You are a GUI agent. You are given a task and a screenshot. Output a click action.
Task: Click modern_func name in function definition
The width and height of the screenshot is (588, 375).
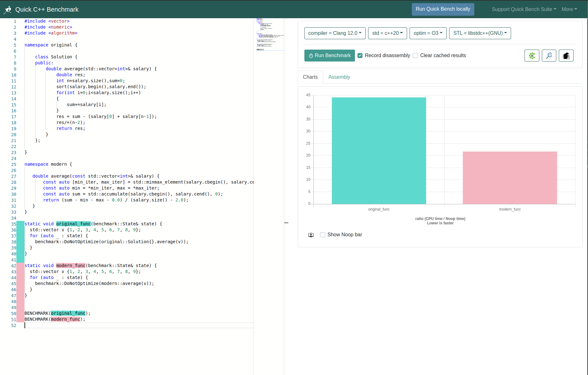tap(71, 265)
